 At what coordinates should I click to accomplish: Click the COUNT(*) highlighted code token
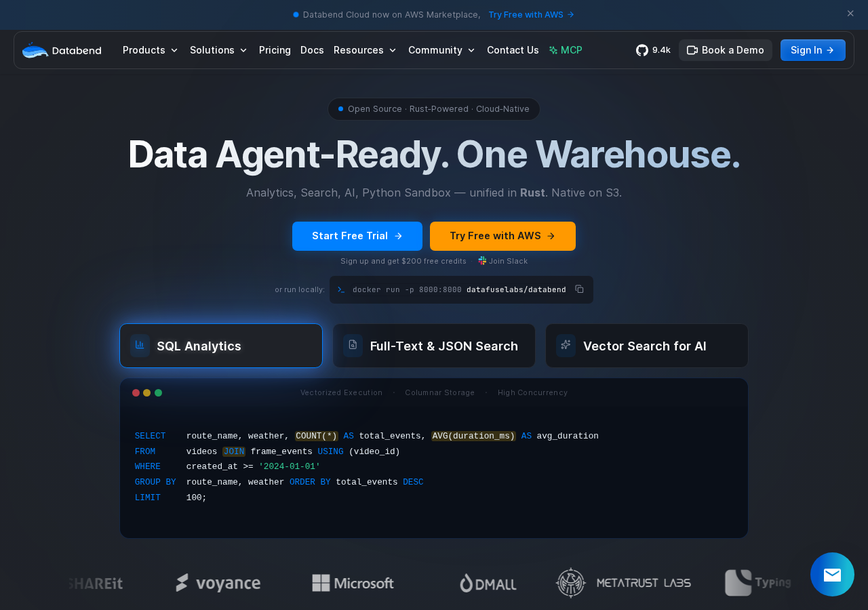coord(317,436)
